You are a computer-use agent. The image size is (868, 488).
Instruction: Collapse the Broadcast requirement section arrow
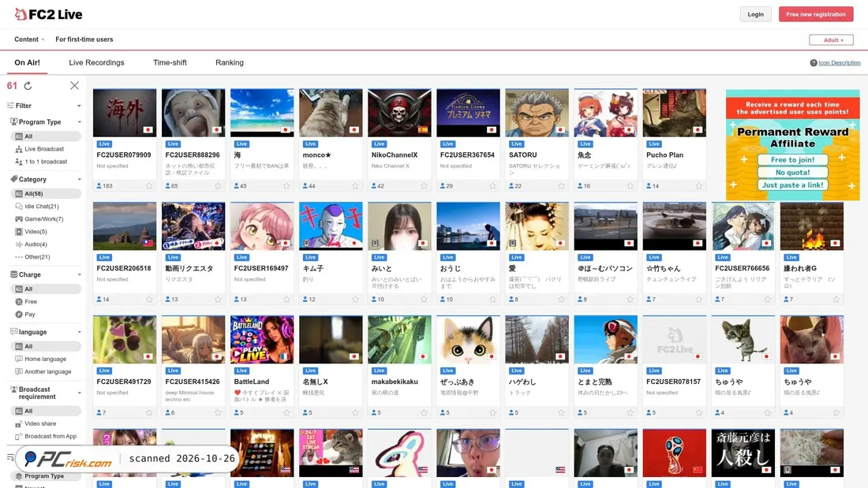point(79,393)
